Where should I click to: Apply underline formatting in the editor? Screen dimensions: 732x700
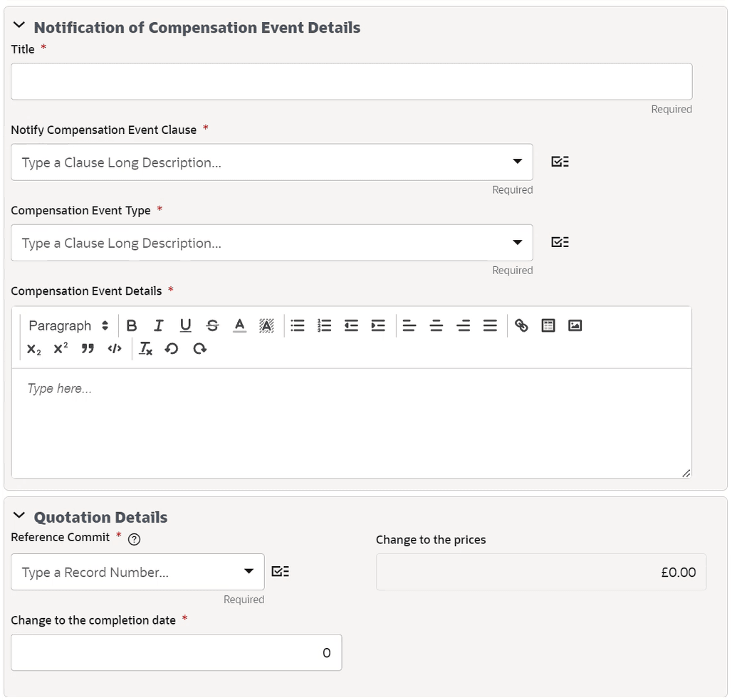185,325
